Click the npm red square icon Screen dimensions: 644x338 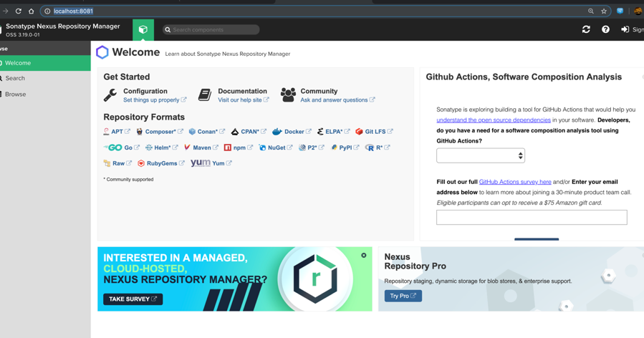click(x=228, y=148)
